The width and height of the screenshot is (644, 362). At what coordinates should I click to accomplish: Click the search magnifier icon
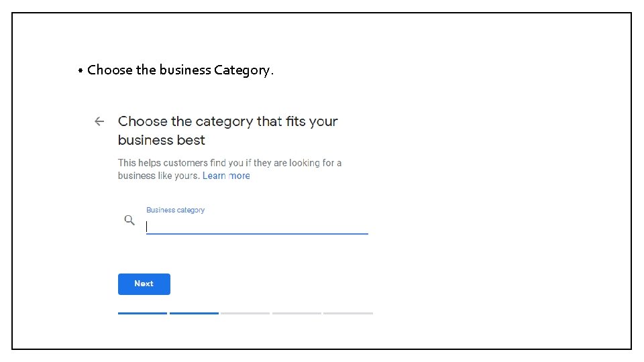[x=129, y=220]
